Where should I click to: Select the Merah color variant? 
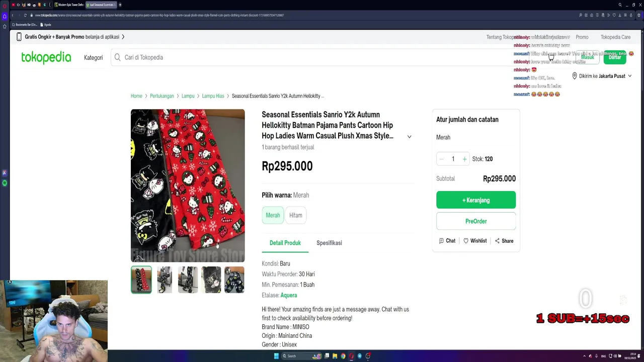273,215
